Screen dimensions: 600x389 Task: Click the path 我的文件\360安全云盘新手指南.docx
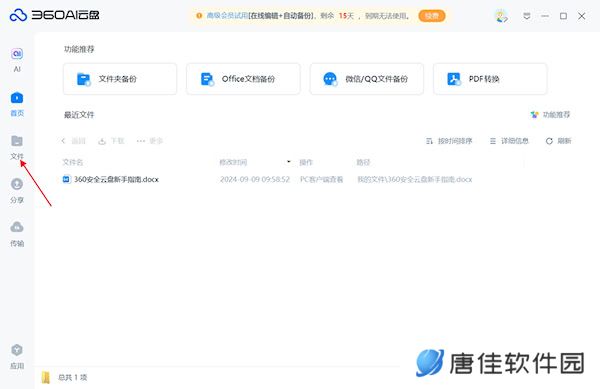[414, 179]
